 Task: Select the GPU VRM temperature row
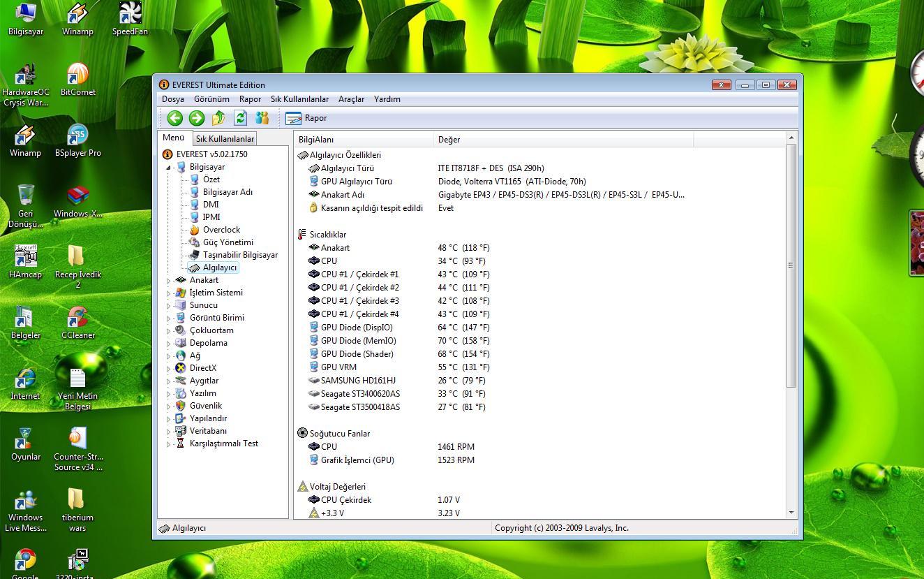tap(539, 367)
